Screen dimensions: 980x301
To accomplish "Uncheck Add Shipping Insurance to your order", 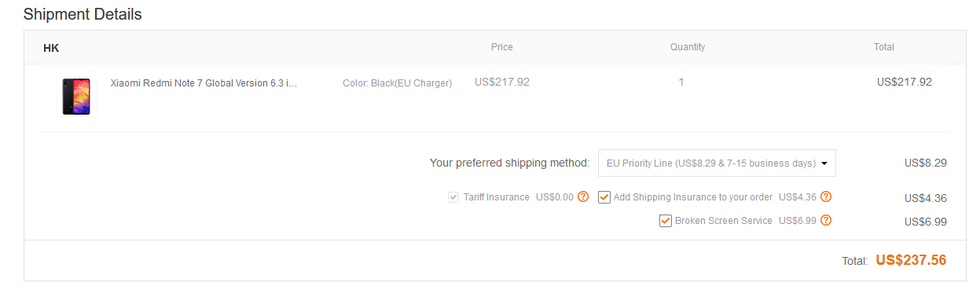I will pos(604,197).
